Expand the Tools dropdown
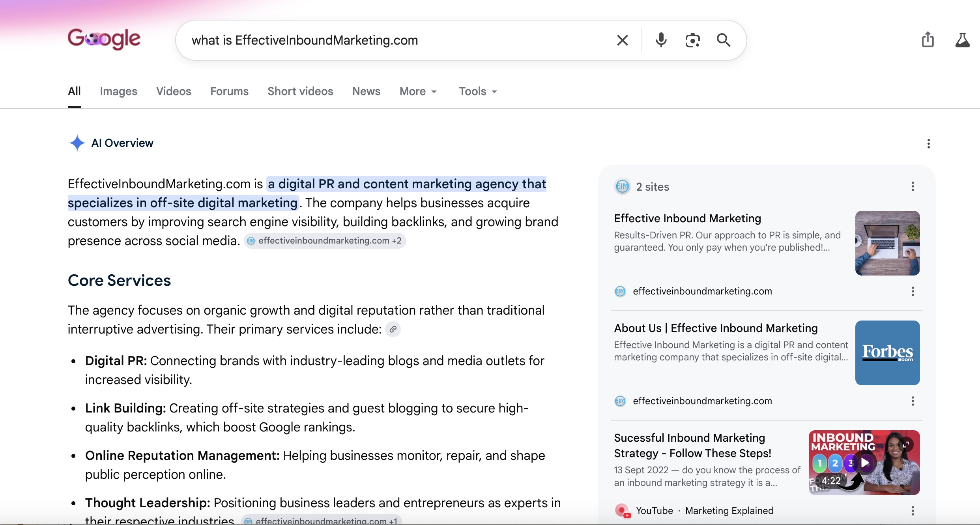Screen dimensions: 980x525 coord(478,91)
